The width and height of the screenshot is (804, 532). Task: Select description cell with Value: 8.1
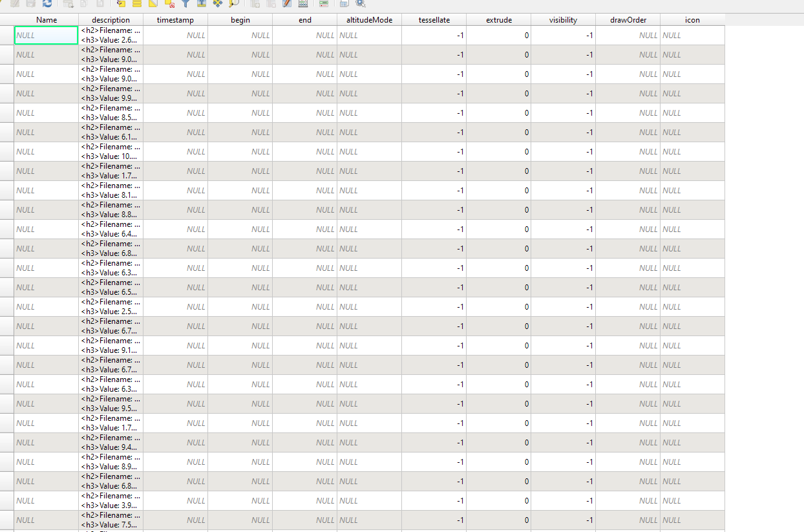click(111, 190)
